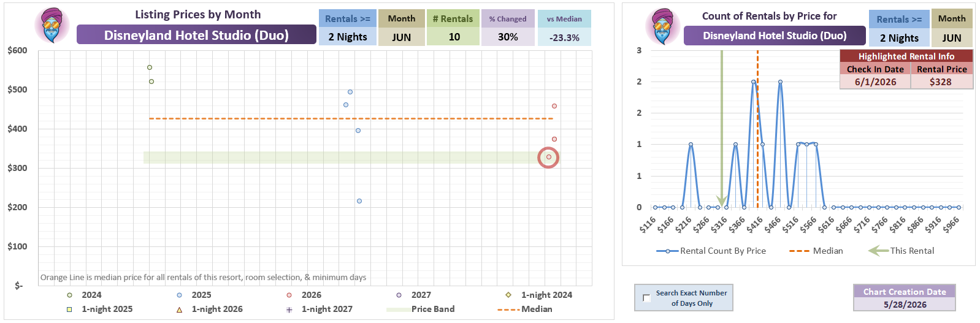The width and height of the screenshot is (980, 323).
Task: Click the orange Median legend line, left chart
Action: (x=508, y=310)
